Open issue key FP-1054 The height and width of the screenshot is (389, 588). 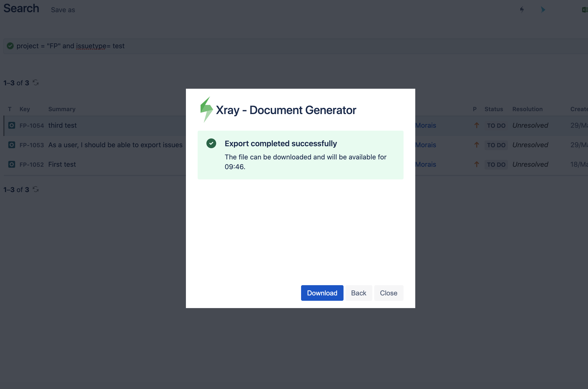31,126
